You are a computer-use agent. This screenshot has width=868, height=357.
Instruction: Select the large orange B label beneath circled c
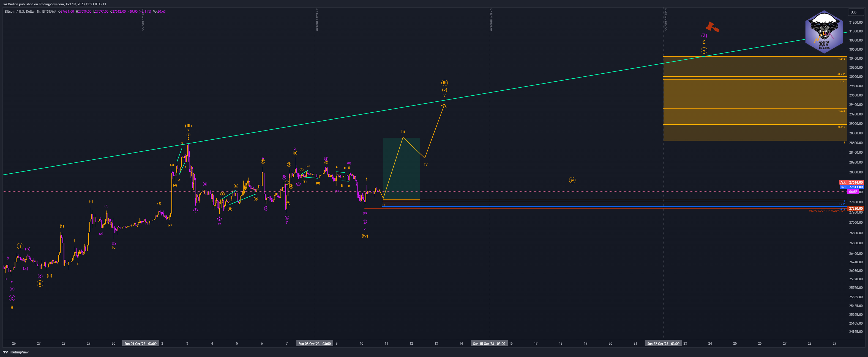click(12, 308)
